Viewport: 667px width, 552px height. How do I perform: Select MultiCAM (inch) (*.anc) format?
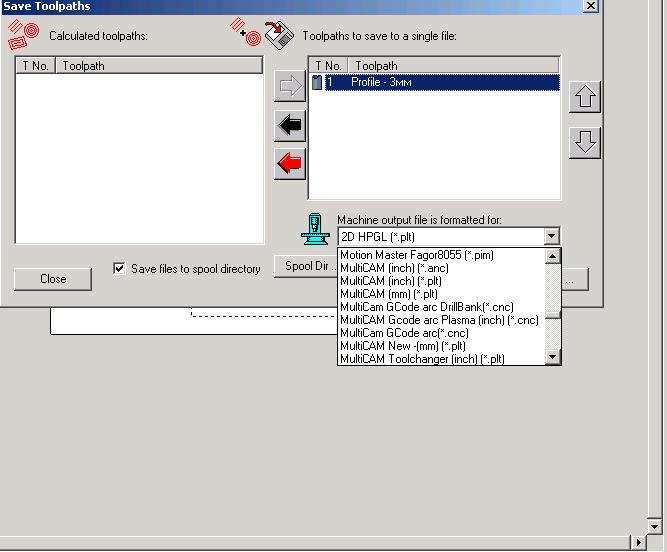[x=441, y=268]
